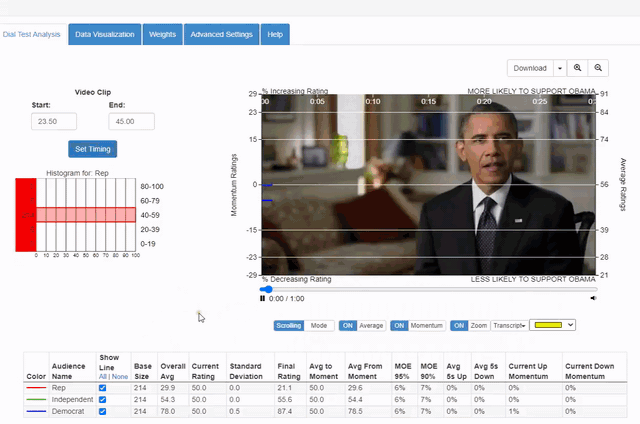The height and width of the screenshot is (424, 640).
Task: Click the Final Rating column header
Action: tap(289, 371)
